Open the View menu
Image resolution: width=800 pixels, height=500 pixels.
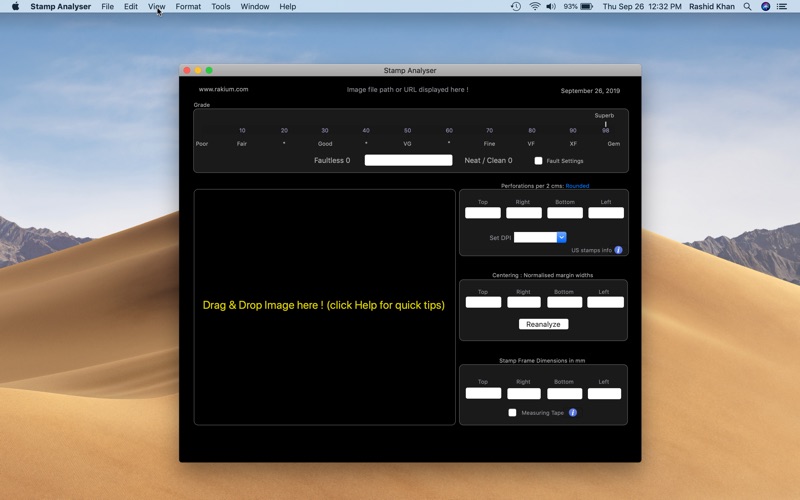(x=157, y=7)
